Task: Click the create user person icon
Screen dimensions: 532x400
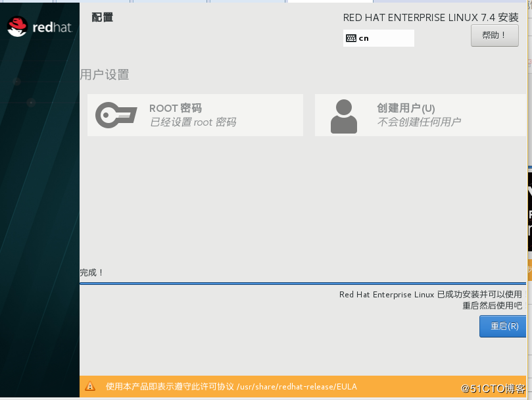Action: (344, 116)
